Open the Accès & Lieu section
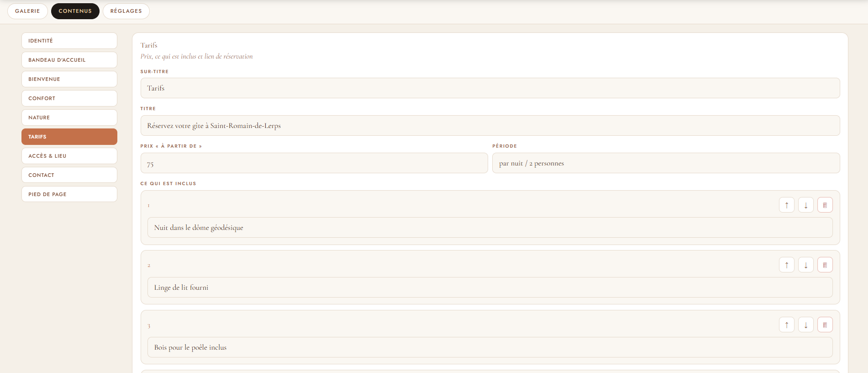The image size is (868, 373). click(69, 156)
